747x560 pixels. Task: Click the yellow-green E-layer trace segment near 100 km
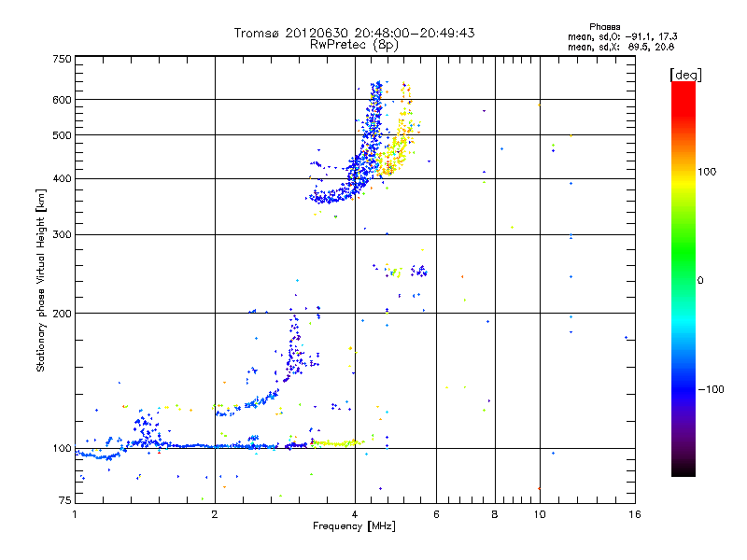(337, 443)
